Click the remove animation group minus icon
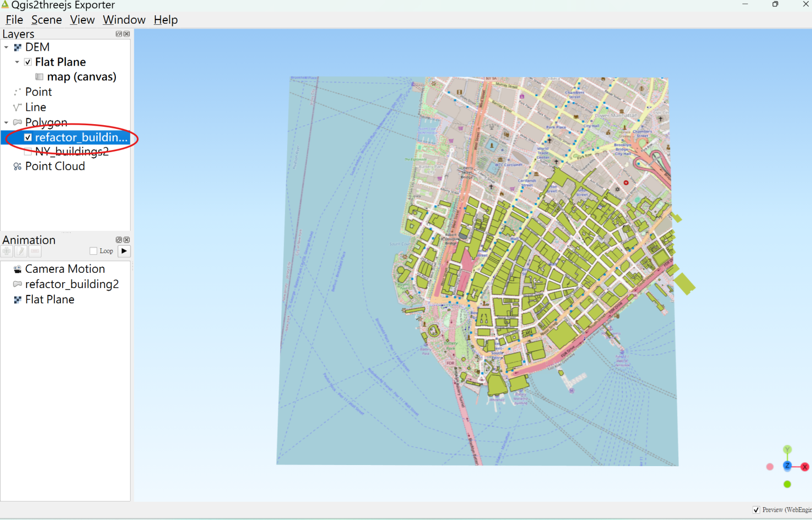This screenshot has height=520, width=812. click(x=34, y=251)
